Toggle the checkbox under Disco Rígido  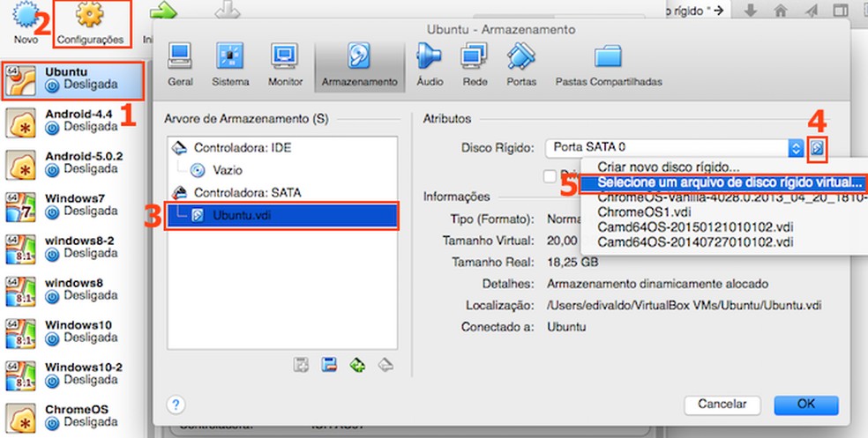click(550, 176)
